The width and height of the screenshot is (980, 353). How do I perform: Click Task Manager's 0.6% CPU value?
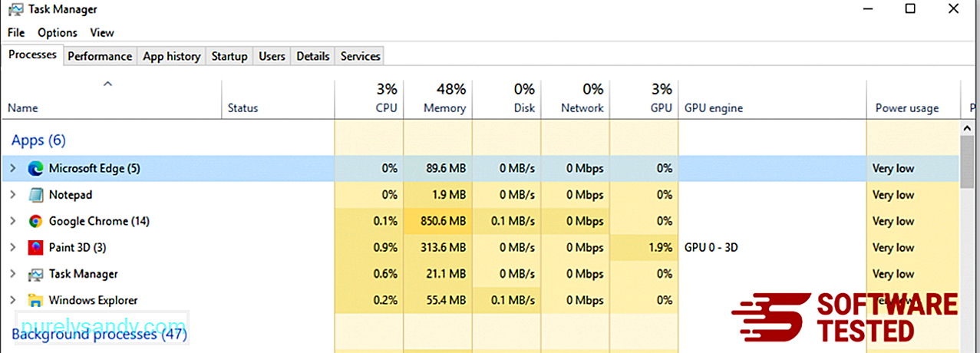[386, 274]
